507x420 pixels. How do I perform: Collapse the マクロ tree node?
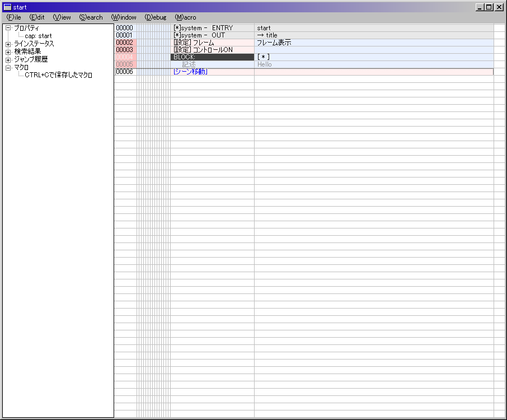[8, 68]
